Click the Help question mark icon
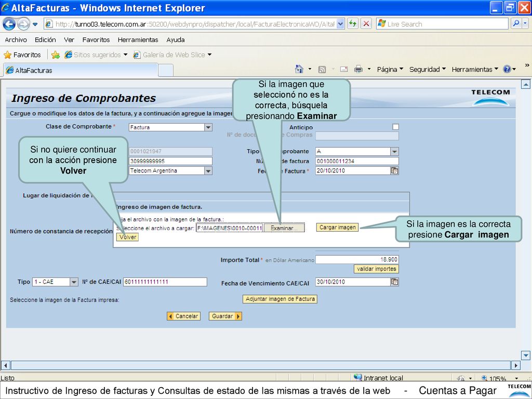 pos(507,69)
